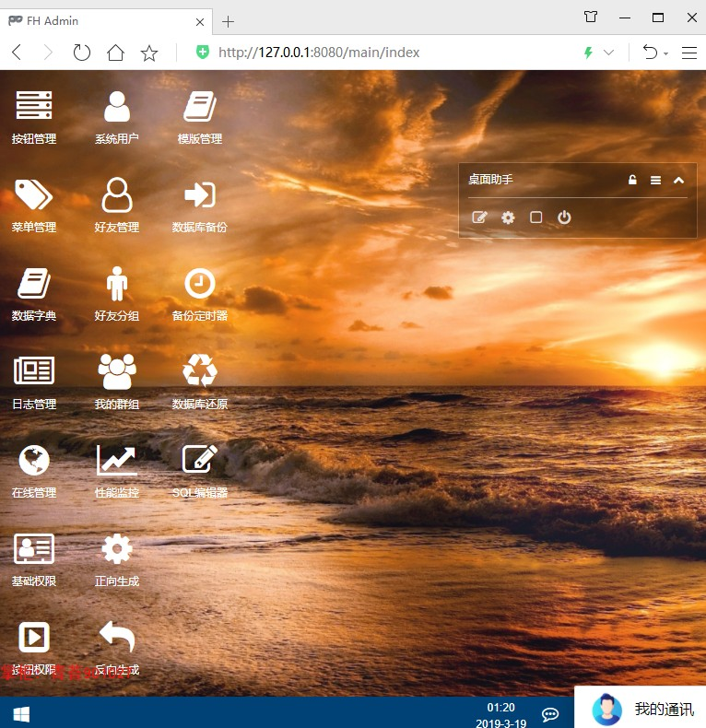This screenshot has width=706, height=728.
Task: Expand the dropdown next to lightning icon
Action: pyautogui.click(x=608, y=53)
